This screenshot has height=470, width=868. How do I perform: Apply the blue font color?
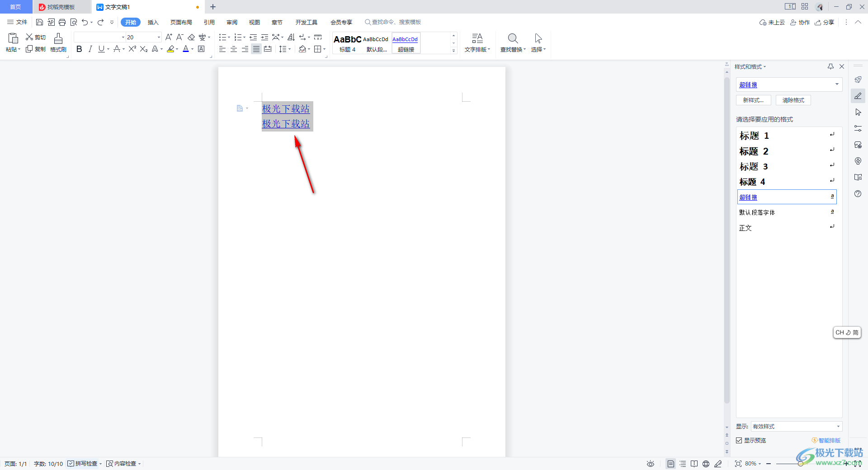(186, 49)
